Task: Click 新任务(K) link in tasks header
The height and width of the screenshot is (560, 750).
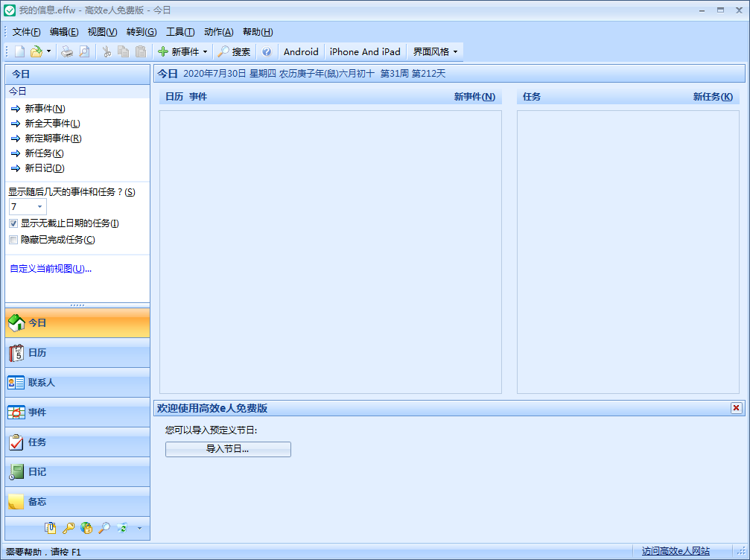Action: pos(713,97)
